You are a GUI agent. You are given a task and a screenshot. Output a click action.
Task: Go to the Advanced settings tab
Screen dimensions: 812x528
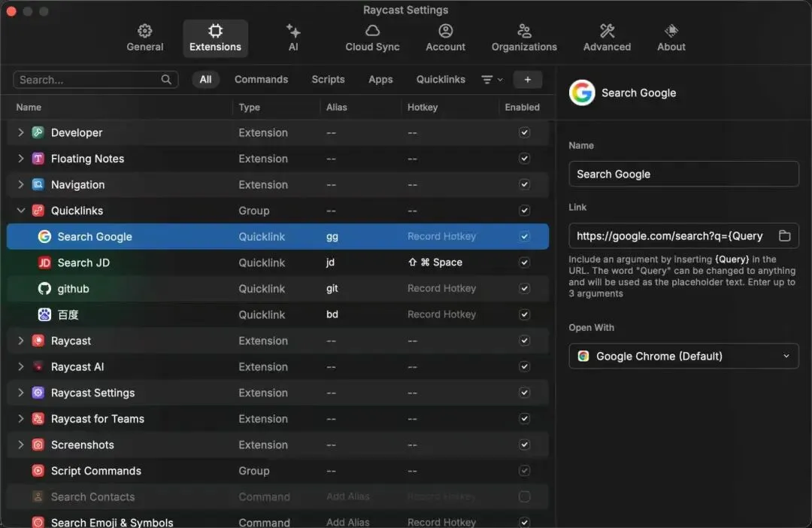607,38
